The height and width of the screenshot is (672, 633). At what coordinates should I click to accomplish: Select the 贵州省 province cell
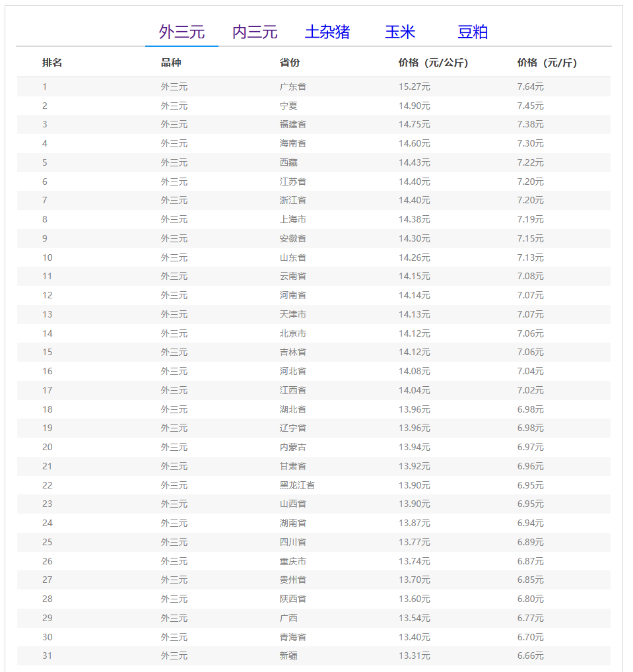point(293,580)
